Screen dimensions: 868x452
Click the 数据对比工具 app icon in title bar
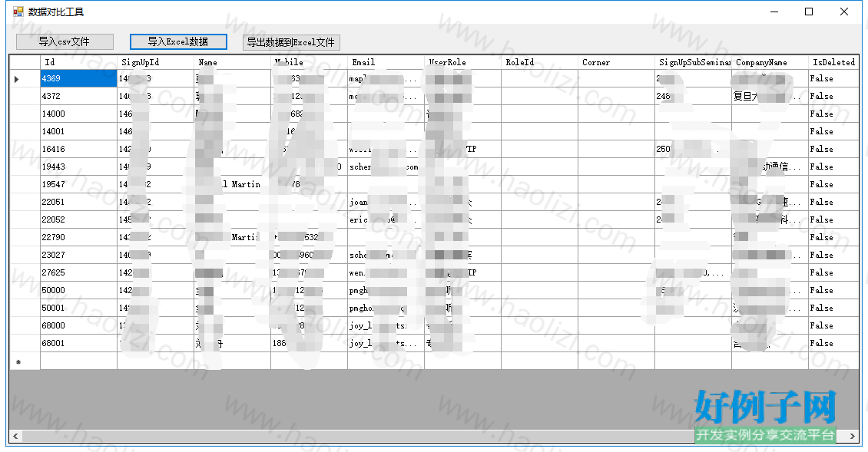tap(18, 12)
